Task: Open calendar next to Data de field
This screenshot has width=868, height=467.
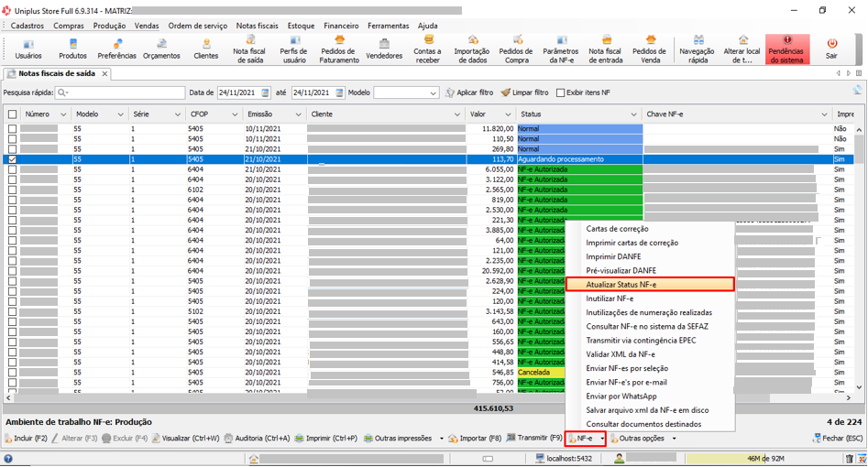Action: [x=265, y=93]
